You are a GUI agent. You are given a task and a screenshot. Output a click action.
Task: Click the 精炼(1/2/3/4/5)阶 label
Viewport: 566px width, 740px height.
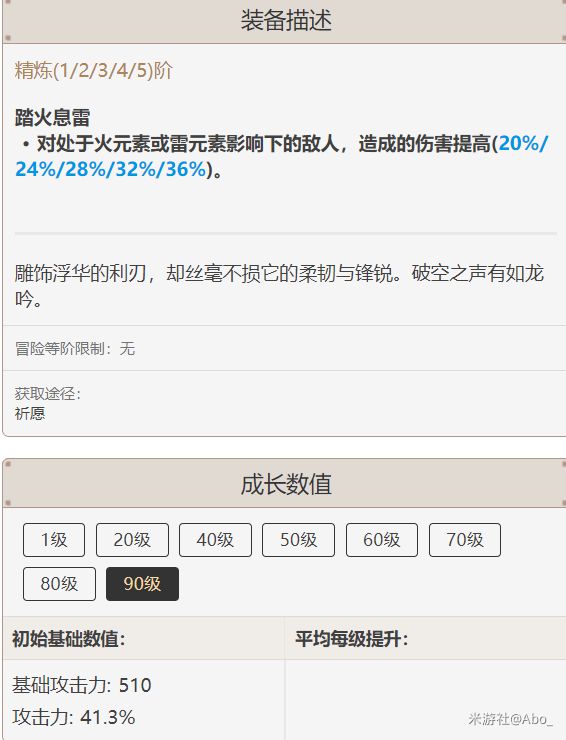coord(93,71)
